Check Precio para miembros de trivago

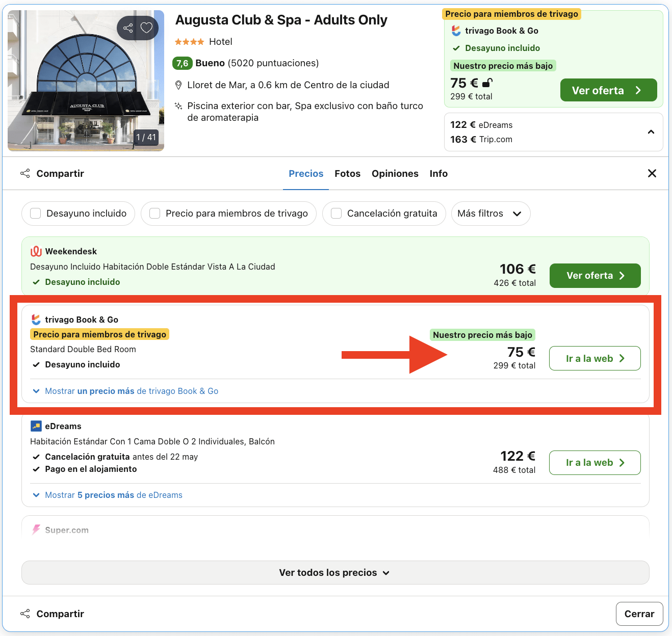(x=155, y=214)
